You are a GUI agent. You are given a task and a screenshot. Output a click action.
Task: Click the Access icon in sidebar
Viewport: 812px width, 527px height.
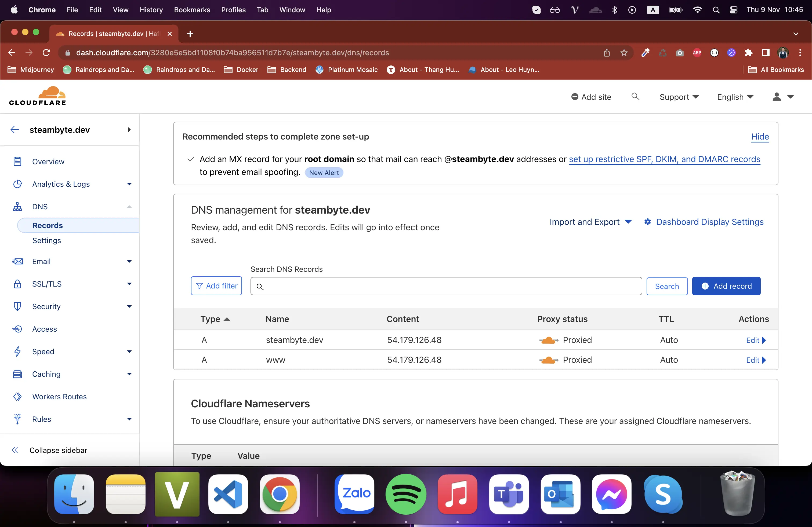pyautogui.click(x=17, y=329)
